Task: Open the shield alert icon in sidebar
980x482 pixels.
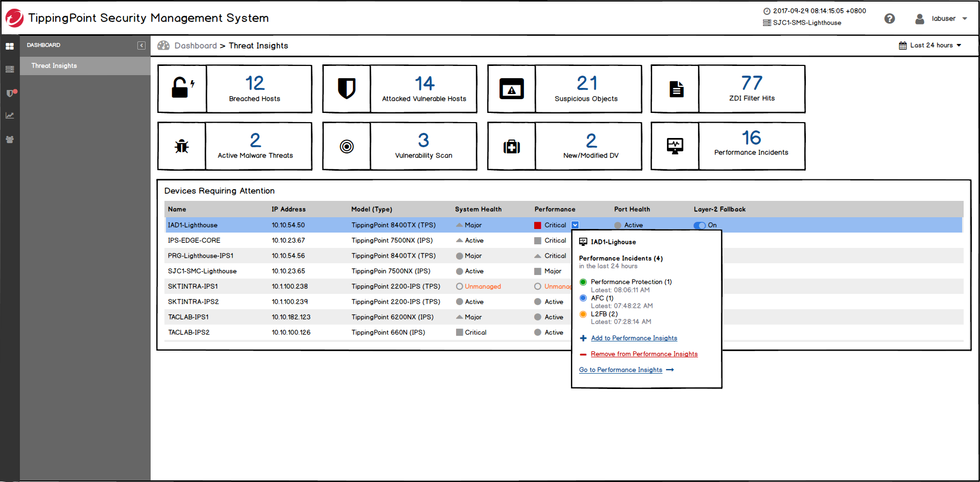Action: point(11,93)
